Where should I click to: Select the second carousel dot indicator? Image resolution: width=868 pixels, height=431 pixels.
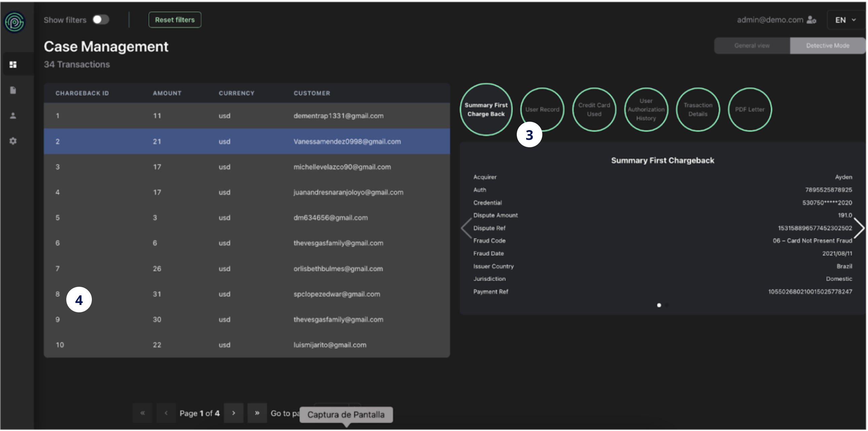pyautogui.click(x=667, y=305)
